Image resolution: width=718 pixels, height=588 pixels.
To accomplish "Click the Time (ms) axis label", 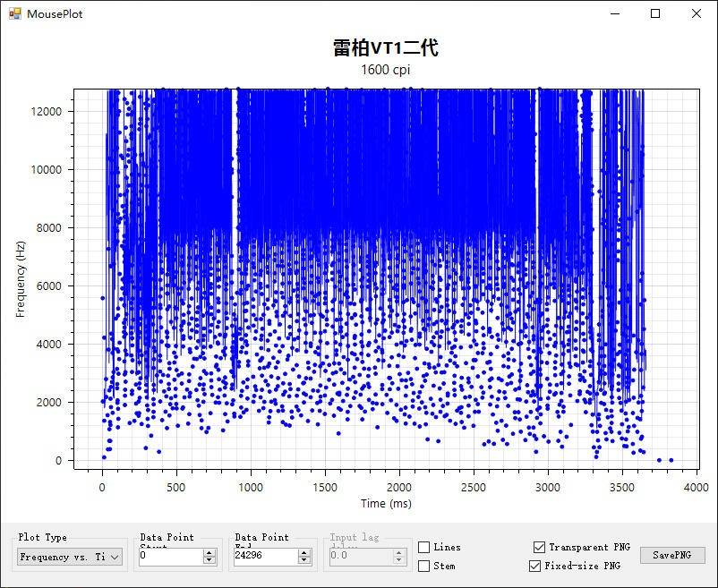I will point(387,503).
